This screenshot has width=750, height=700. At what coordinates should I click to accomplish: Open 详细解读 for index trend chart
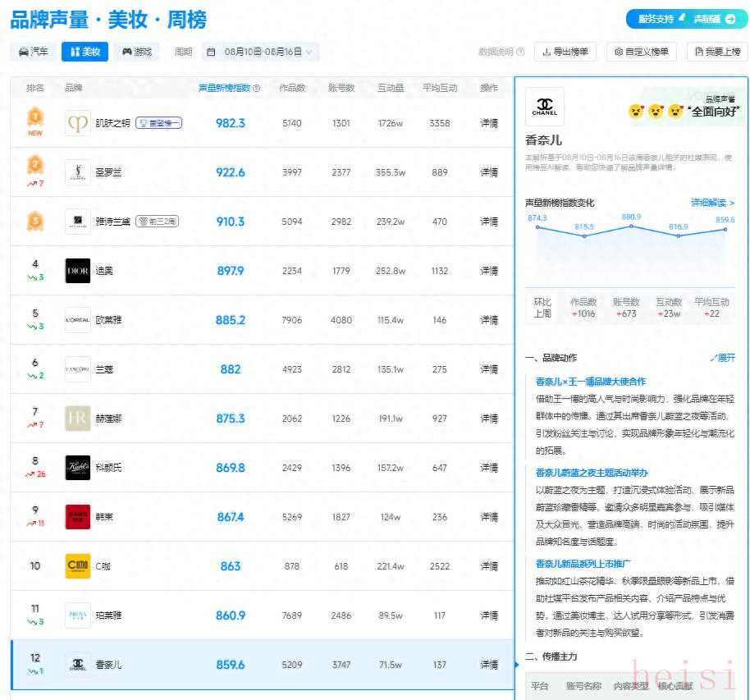pos(712,203)
